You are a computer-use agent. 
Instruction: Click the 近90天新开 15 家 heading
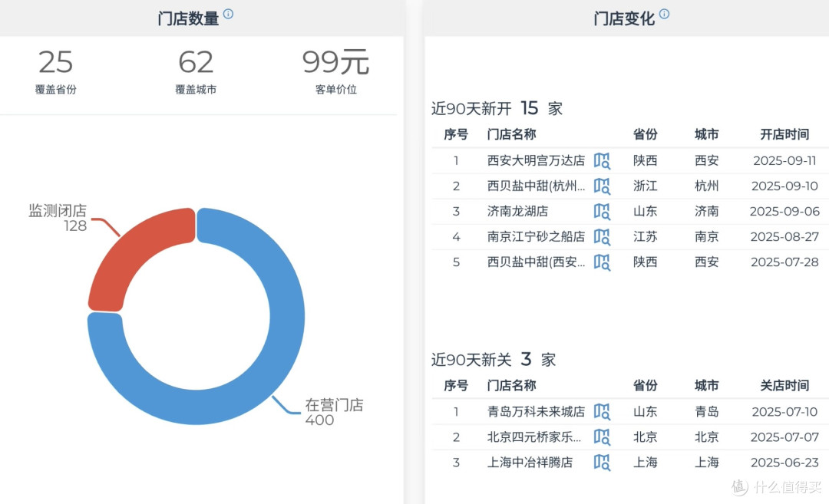point(497,108)
